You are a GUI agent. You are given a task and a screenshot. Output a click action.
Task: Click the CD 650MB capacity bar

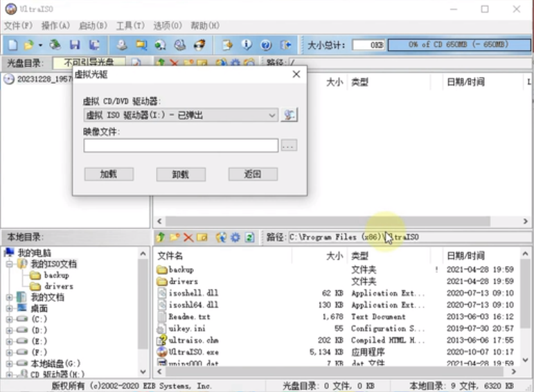pyautogui.click(x=459, y=44)
